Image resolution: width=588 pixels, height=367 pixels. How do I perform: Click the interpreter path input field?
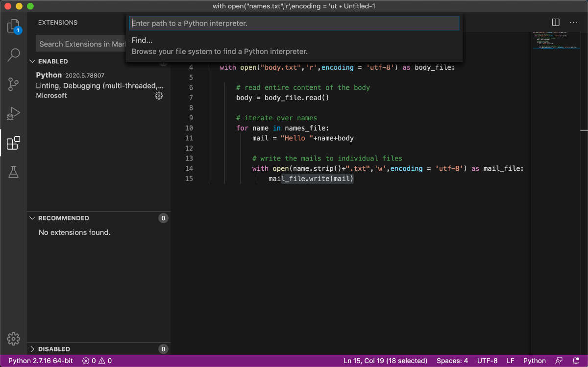[x=294, y=23]
